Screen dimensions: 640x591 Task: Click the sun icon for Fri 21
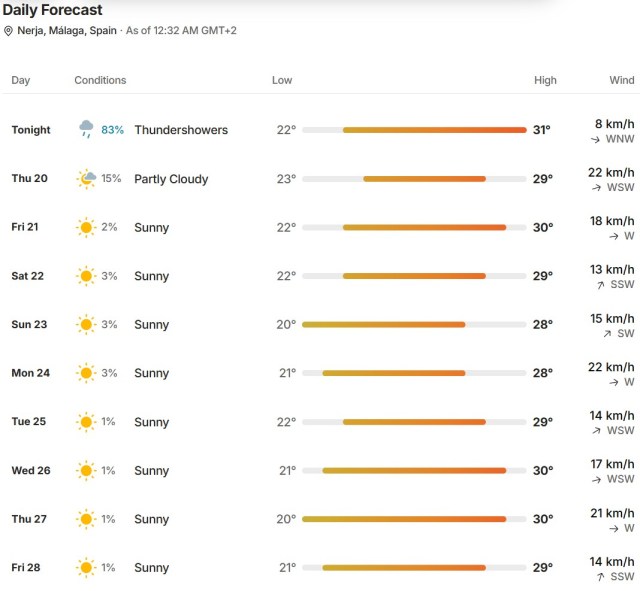pyautogui.click(x=86, y=227)
